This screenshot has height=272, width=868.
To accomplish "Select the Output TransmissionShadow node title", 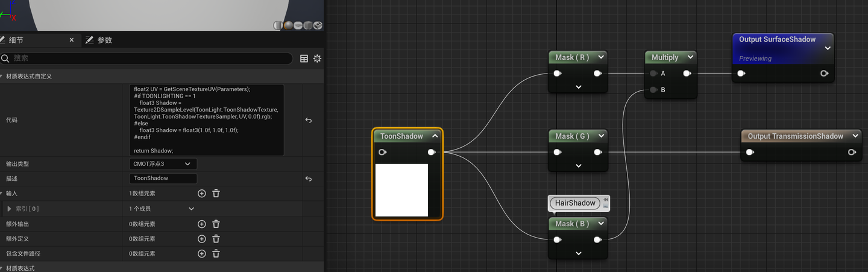I will [796, 136].
